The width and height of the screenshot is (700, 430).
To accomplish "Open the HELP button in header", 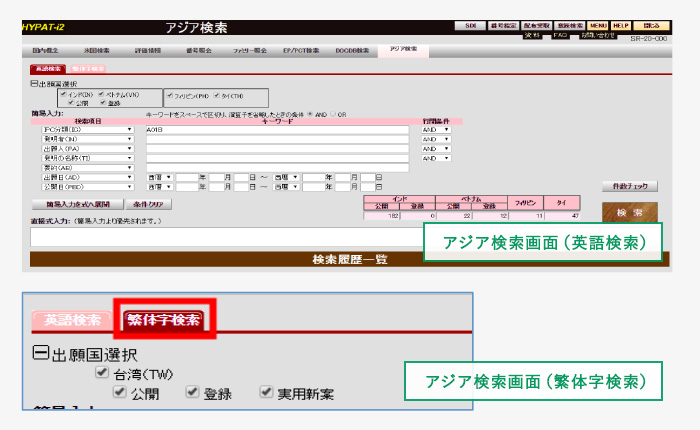I will (622, 25).
